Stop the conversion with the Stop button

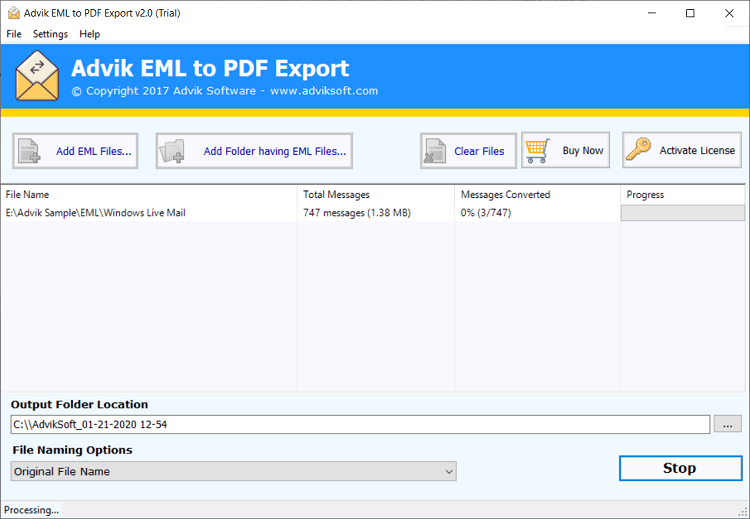click(x=681, y=468)
